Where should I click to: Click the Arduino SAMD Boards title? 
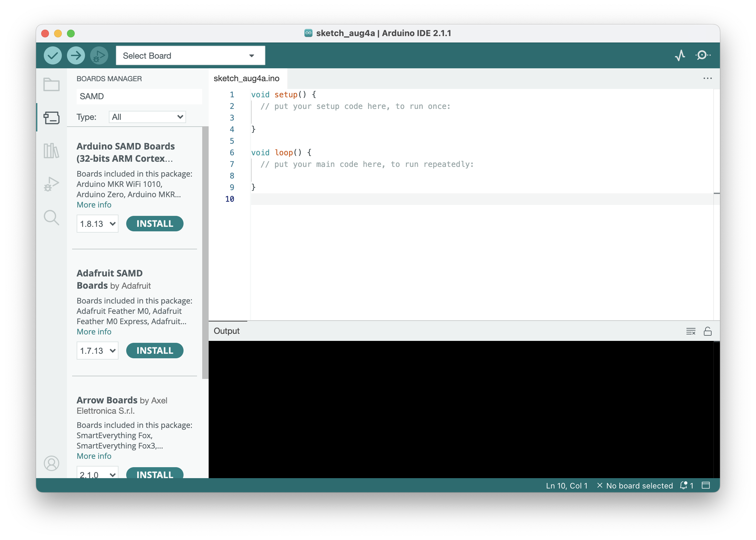pyautogui.click(x=126, y=152)
